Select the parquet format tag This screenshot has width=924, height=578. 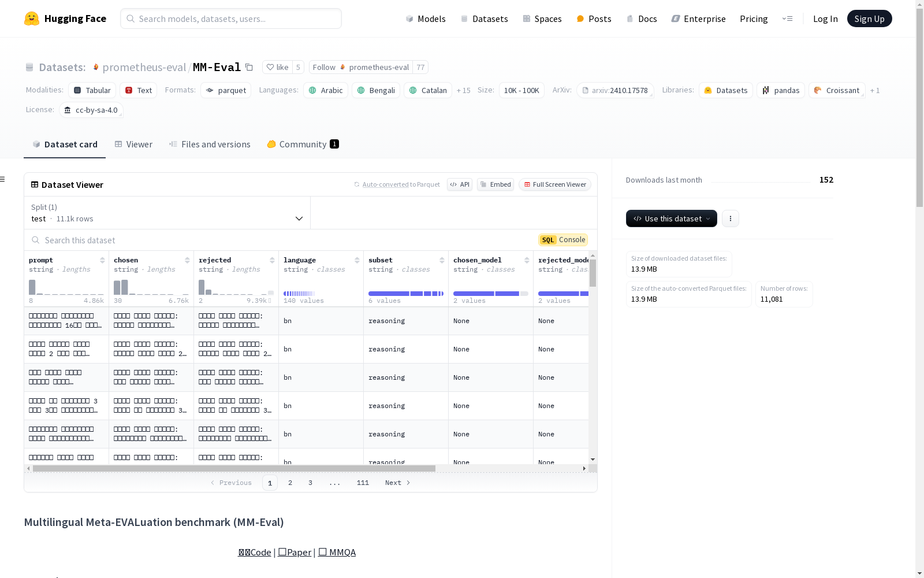tap(226, 90)
